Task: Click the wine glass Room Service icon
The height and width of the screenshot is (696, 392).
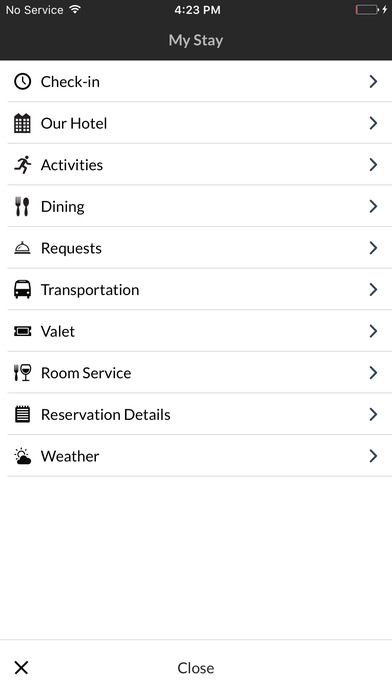Action: tap(22, 373)
